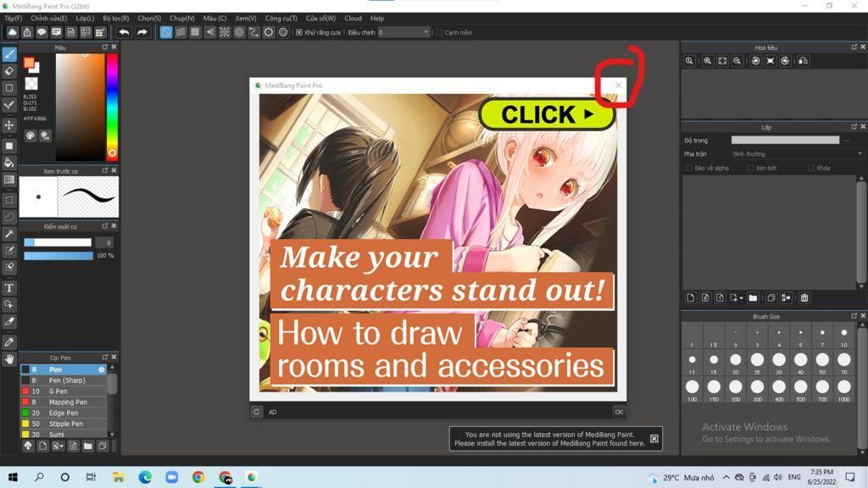The height and width of the screenshot is (488, 868).
Task: Open add-brush dropdown in brush panel
Action: [x=58, y=446]
